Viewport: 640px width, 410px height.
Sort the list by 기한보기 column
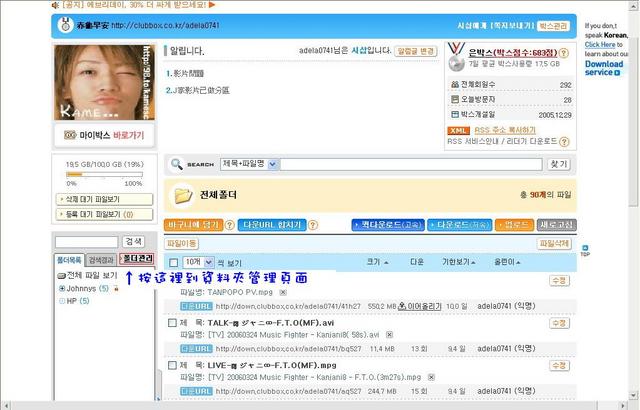click(x=459, y=262)
